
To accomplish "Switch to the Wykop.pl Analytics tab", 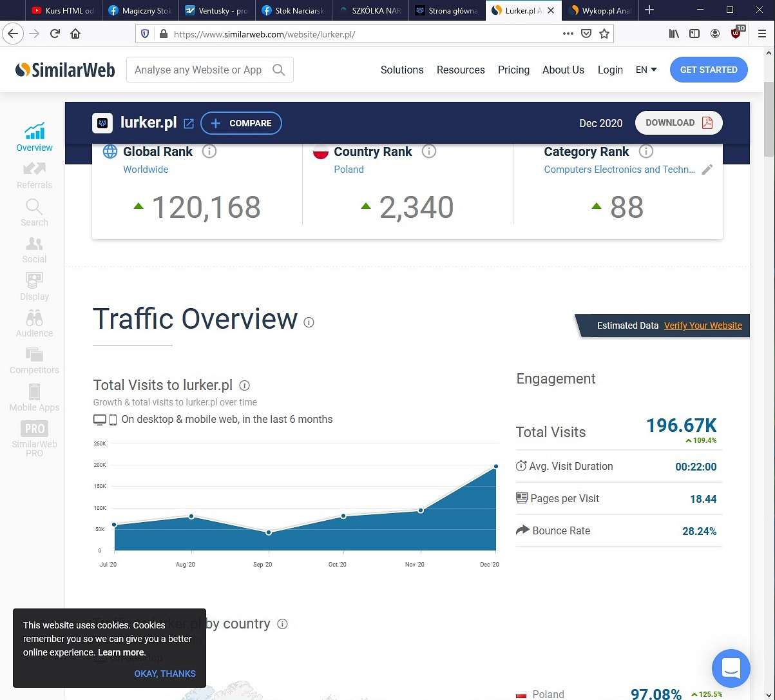I will tap(600, 10).
